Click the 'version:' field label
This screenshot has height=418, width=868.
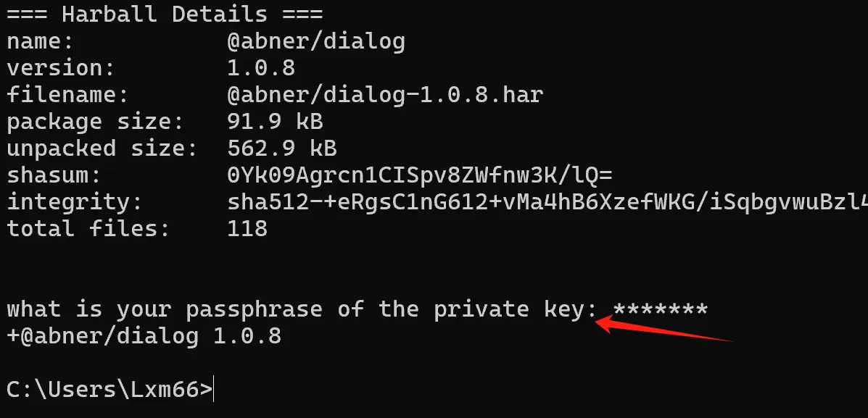(60, 68)
